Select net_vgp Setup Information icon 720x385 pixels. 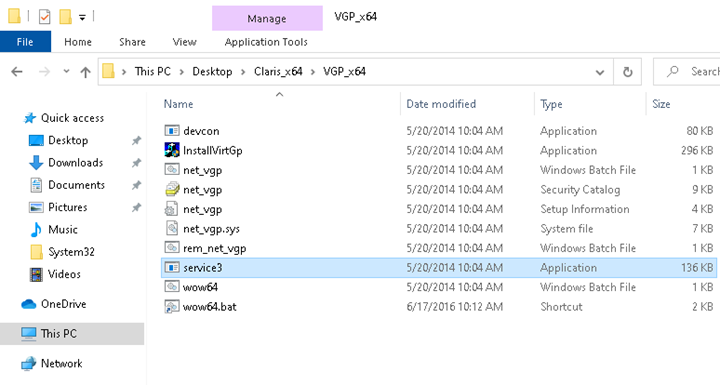click(171, 209)
